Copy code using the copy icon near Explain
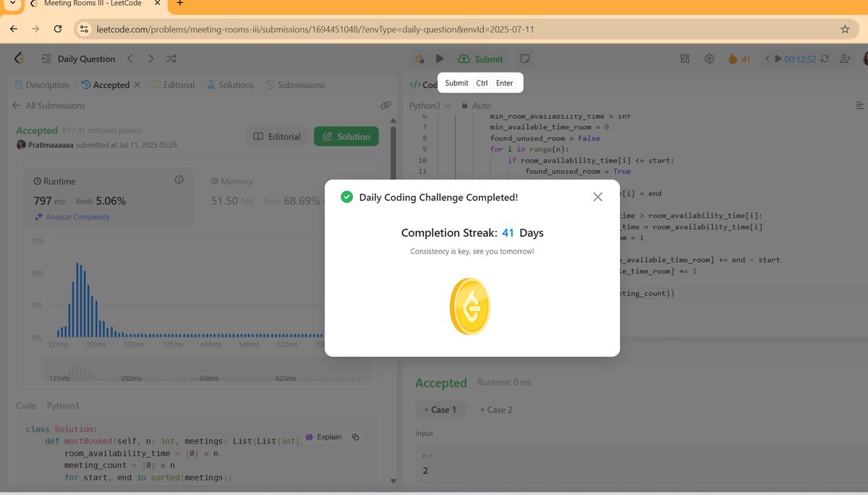The image size is (868, 495). (355, 437)
